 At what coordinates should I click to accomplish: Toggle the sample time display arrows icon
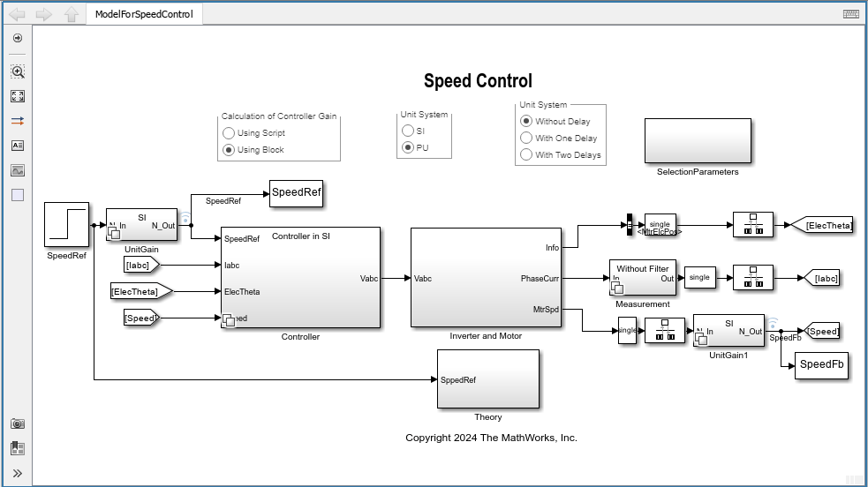18,121
